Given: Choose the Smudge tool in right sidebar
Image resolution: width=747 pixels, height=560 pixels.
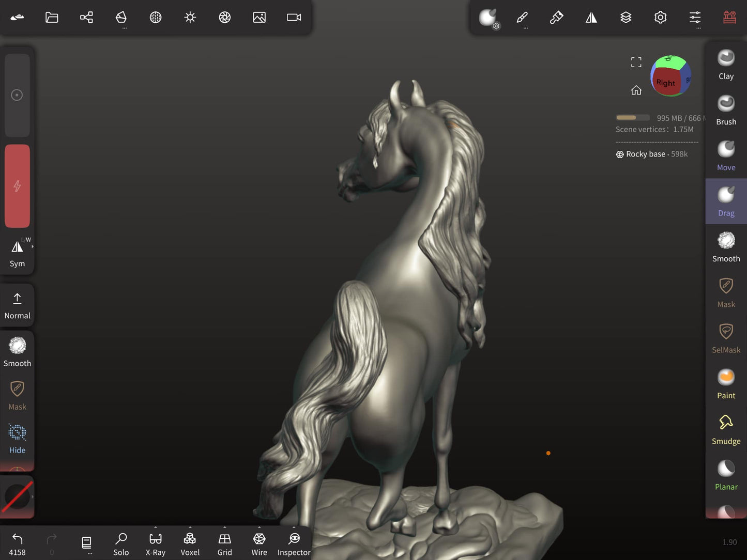Looking at the screenshot, I should pos(726,429).
